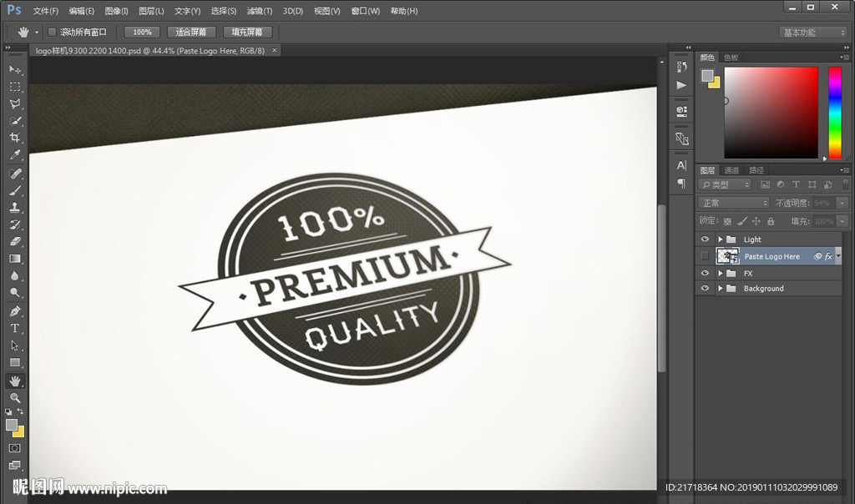Viewport: 855px width, 504px height.
Task: Show the Paste Logo Here layer
Action: click(705, 256)
